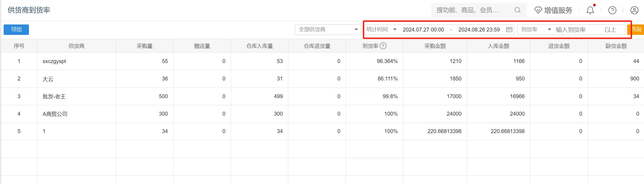Select the A商贸公司 supplier row
This screenshot has height=184, width=644.
coord(55,114)
